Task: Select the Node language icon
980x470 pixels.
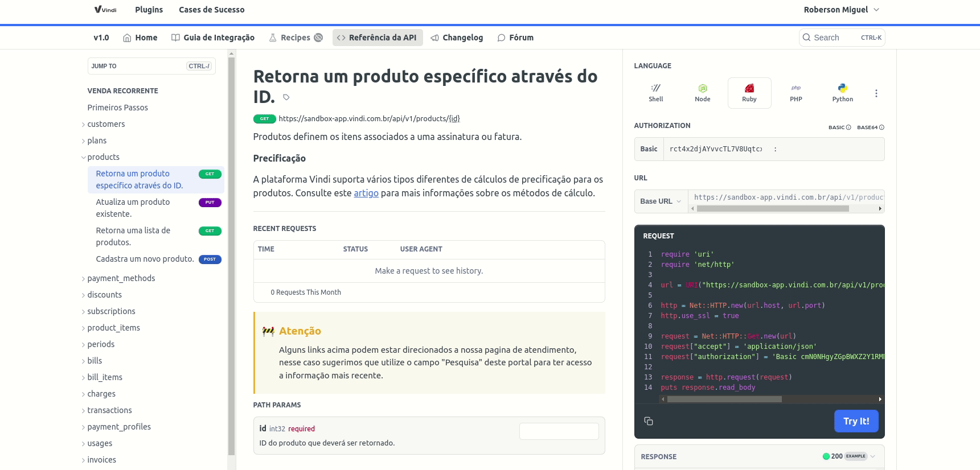Action: (x=702, y=93)
